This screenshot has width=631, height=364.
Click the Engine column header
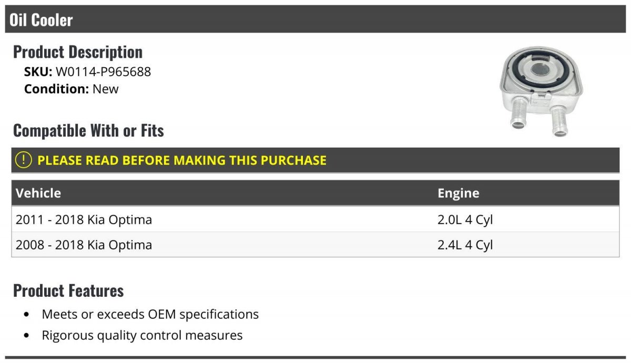pos(458,193)
